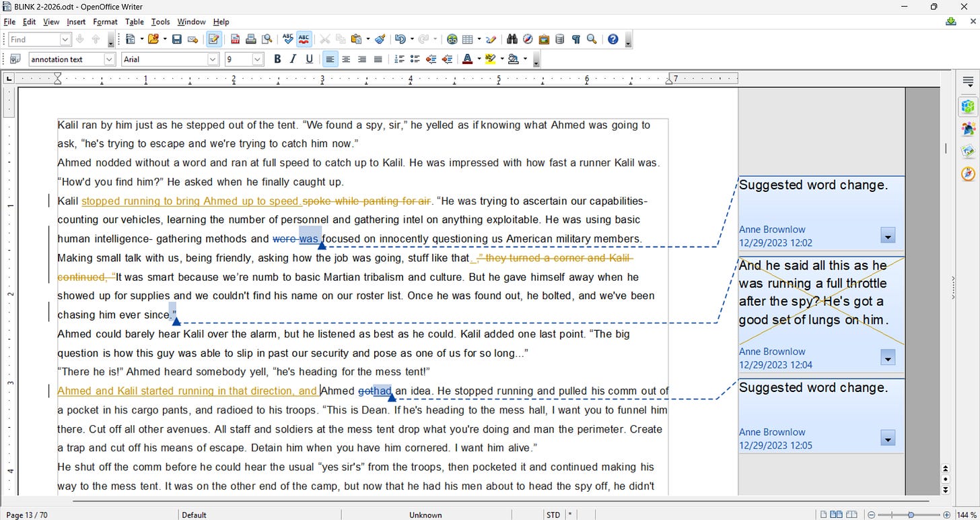Open the font size 9 dropdown
Viewport: 980px width, 520px height.
tap(258, 59)
